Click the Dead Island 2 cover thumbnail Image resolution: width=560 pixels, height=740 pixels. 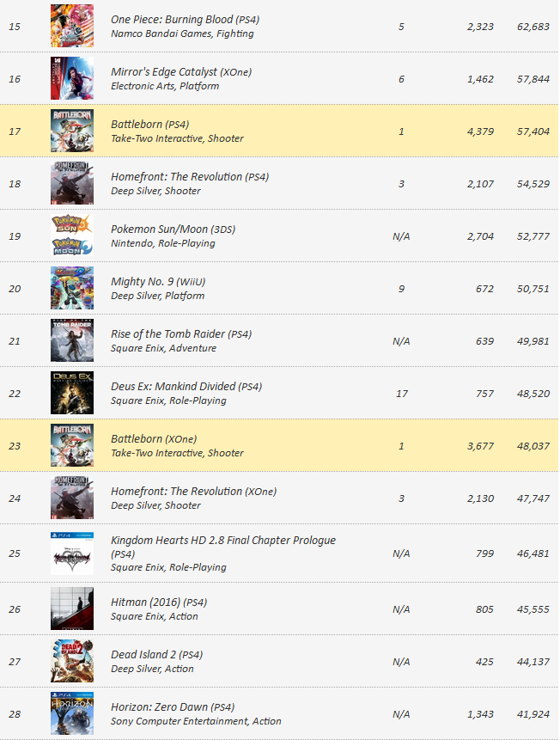coord(72,661)
